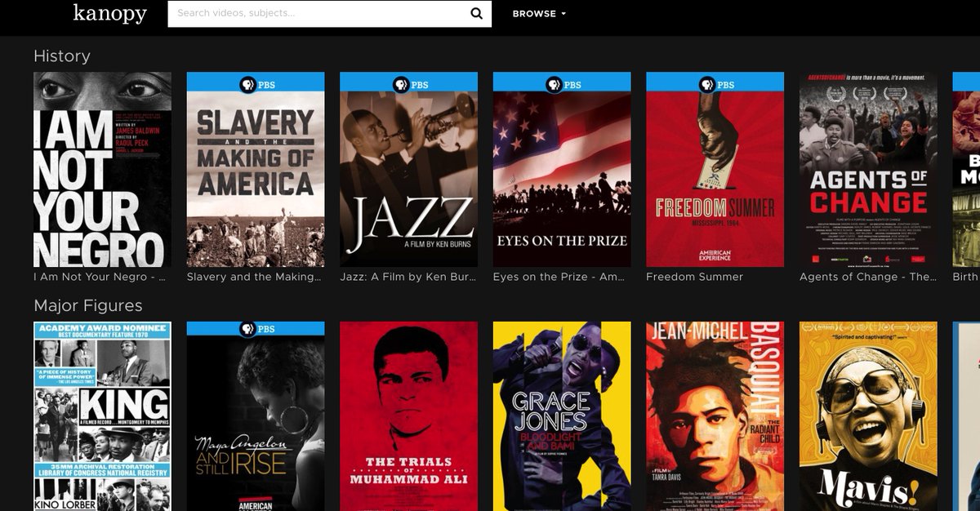980x511 pixels.
Task: Open the Freedom Summer poster
Action: [x=715, y=169]
